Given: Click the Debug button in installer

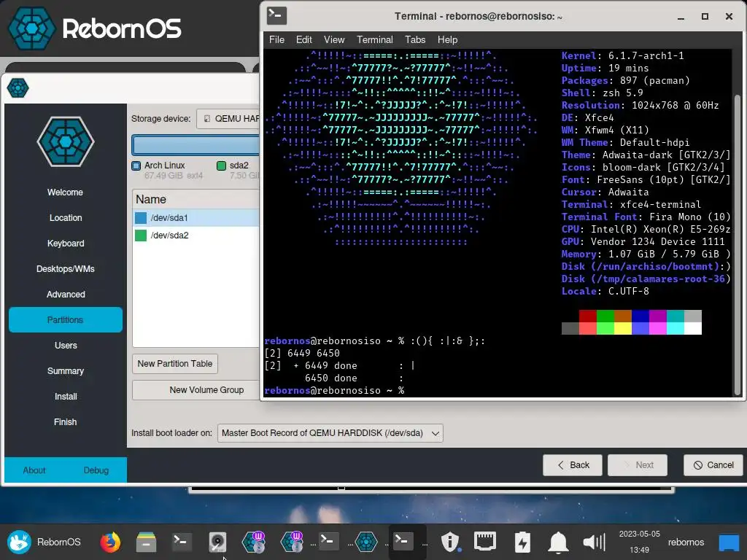Looking at the screenshot, I should [96, 470].
